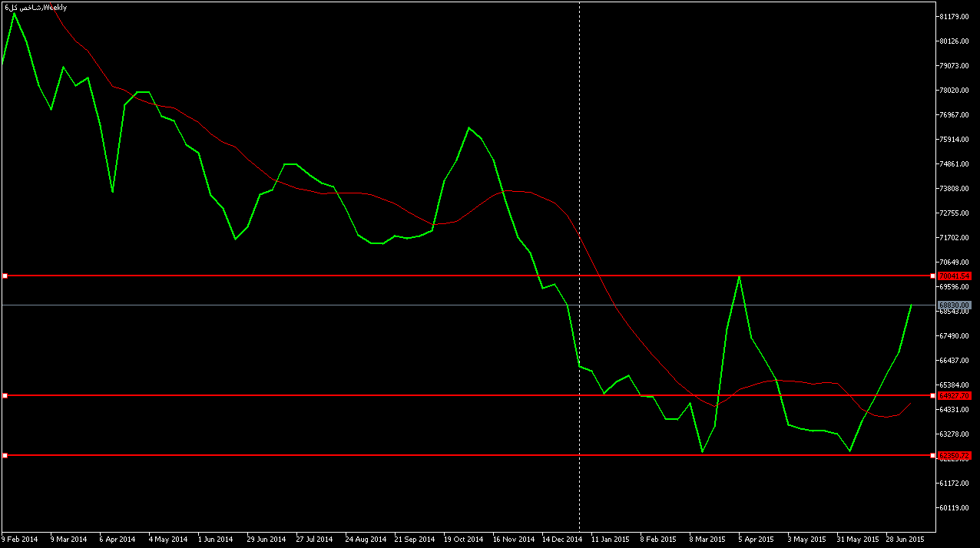Select left handle of 64927.70 horizontal line
This screenshot has width=980, height=548.
5,395
